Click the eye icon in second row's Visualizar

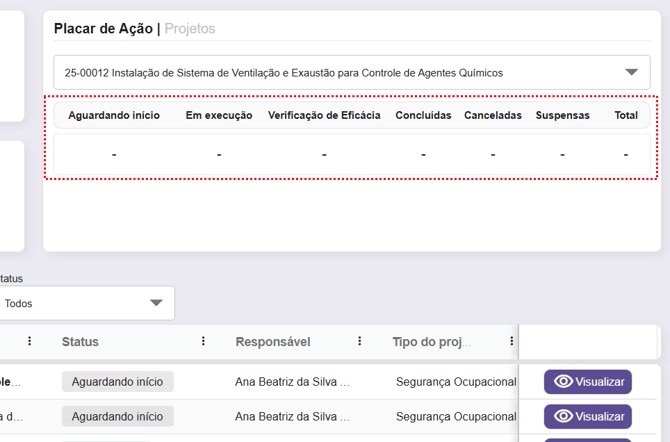pos(563,416)
